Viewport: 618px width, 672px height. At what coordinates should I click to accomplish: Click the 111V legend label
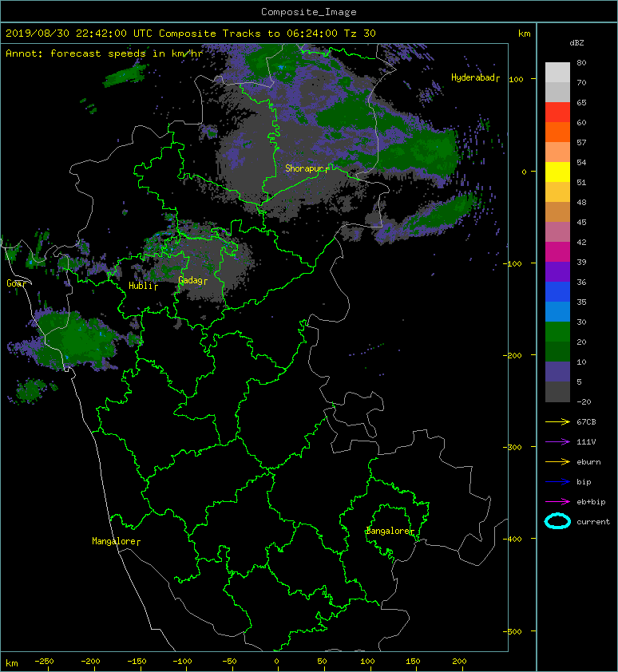[586, 442]
